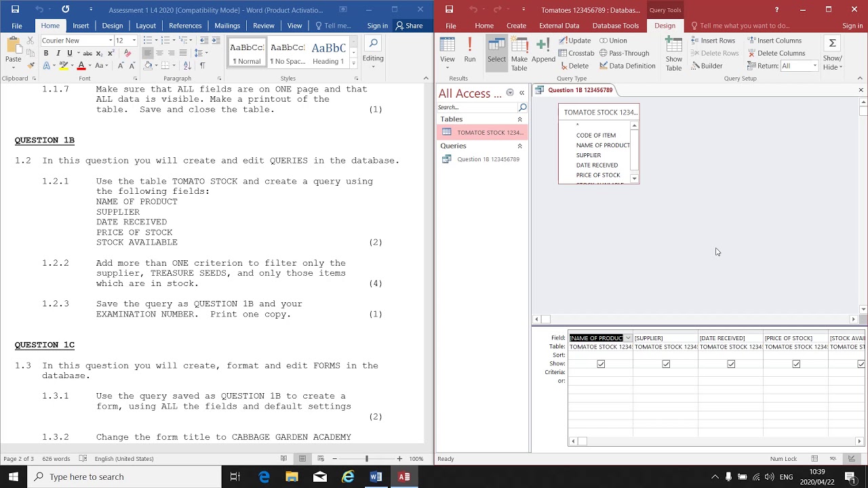Apply Italic formatting in Word
Image resolution: width=868 pixels, height=488 pixels.
(x=58, y=54)
